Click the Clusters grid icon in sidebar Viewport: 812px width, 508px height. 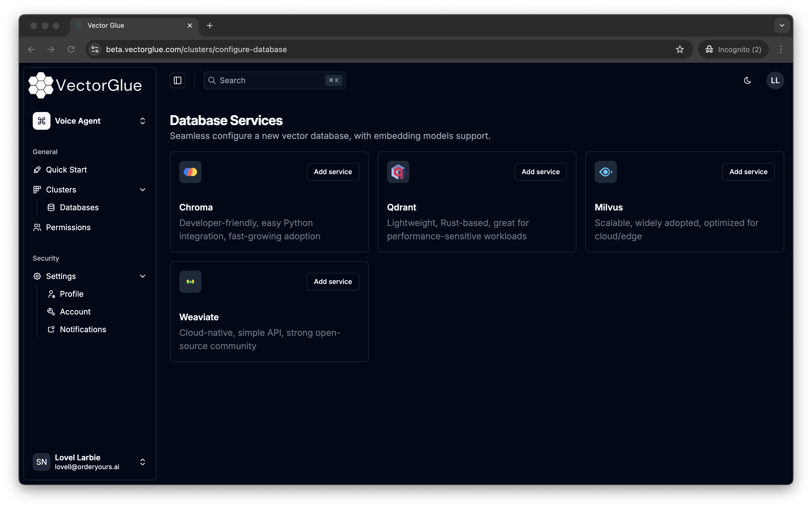coord(37,189)
